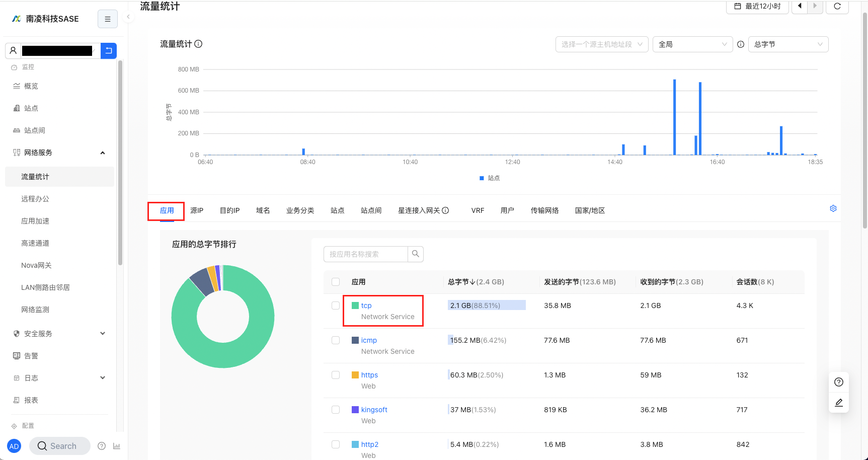Viewport: 868px width, 460px height.
Task: Switch to the 用户 tab
Action: coord(507,210)
